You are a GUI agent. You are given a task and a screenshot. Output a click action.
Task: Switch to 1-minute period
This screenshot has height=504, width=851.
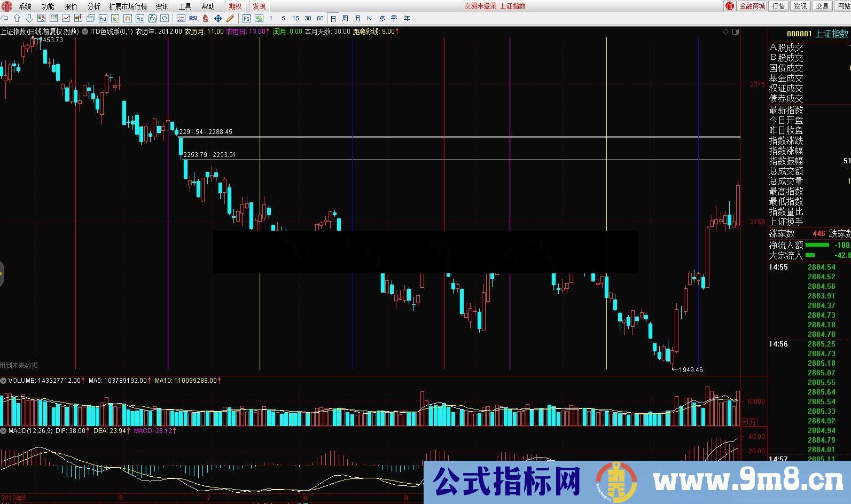point(271,18)
